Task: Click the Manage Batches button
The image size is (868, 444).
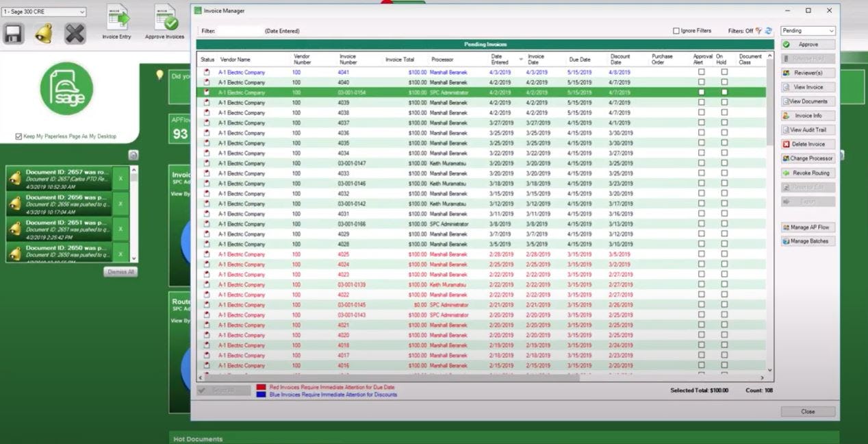Action: pos(808,241)
